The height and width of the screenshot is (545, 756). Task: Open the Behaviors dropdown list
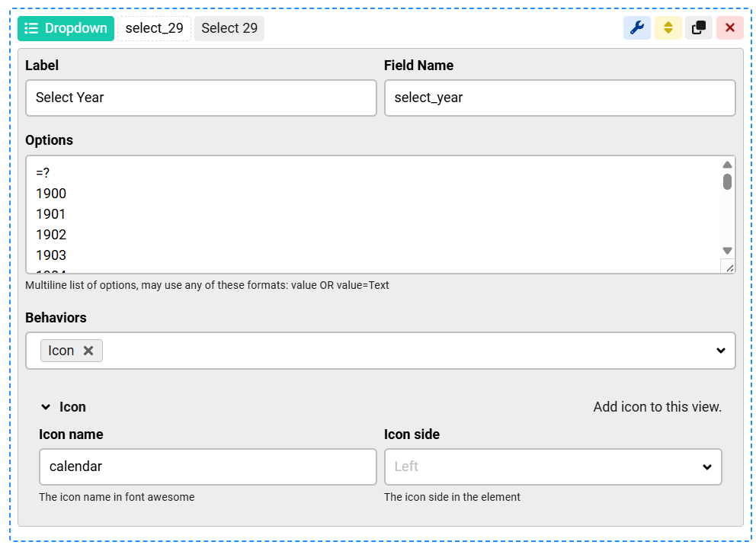pyautogui.click(x=720, y=351)
